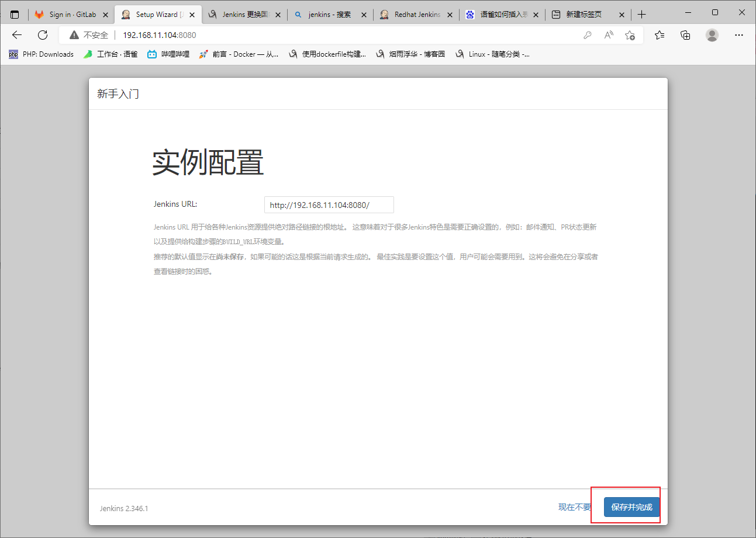Click the Read Aloud icon

pos(609,35)
